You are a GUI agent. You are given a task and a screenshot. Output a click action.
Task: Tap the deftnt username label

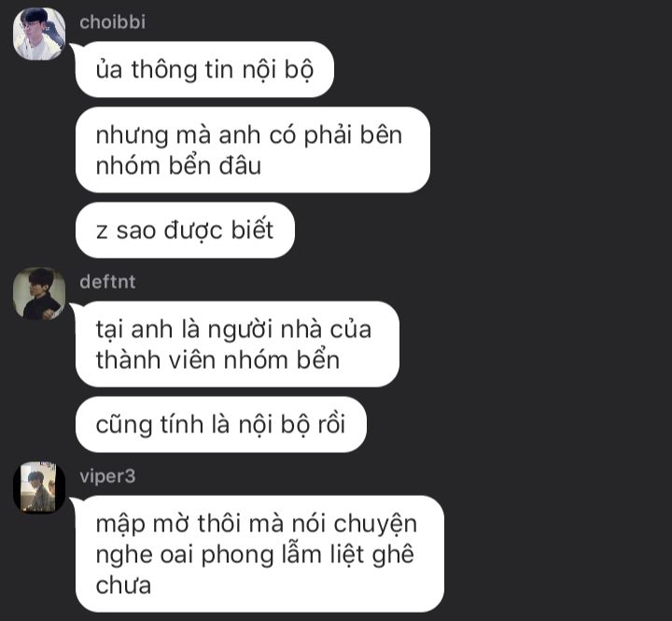pyautogui.click(x=107, y=282)
